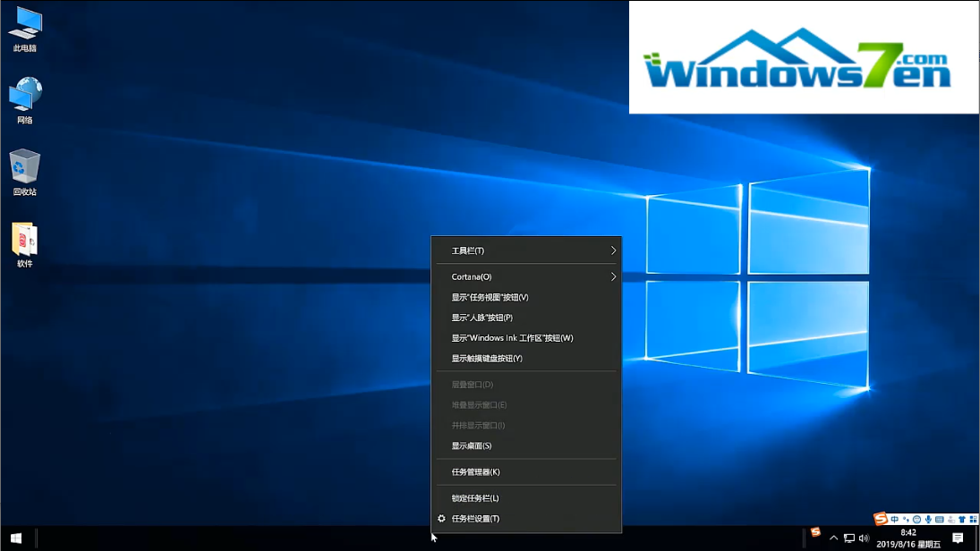
Task: Select the 网络 network desktop icon
Action: point(25,100)
